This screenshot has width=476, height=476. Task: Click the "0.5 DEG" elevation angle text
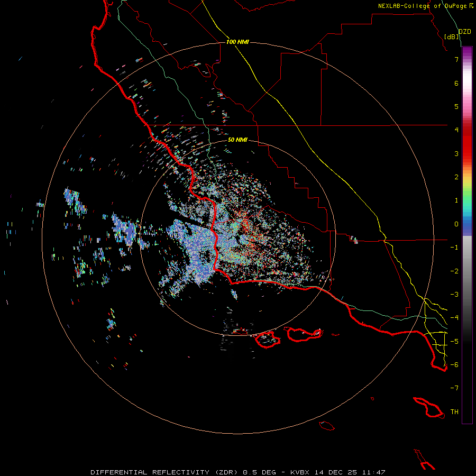pyautogui.click(x=260, y=472)
